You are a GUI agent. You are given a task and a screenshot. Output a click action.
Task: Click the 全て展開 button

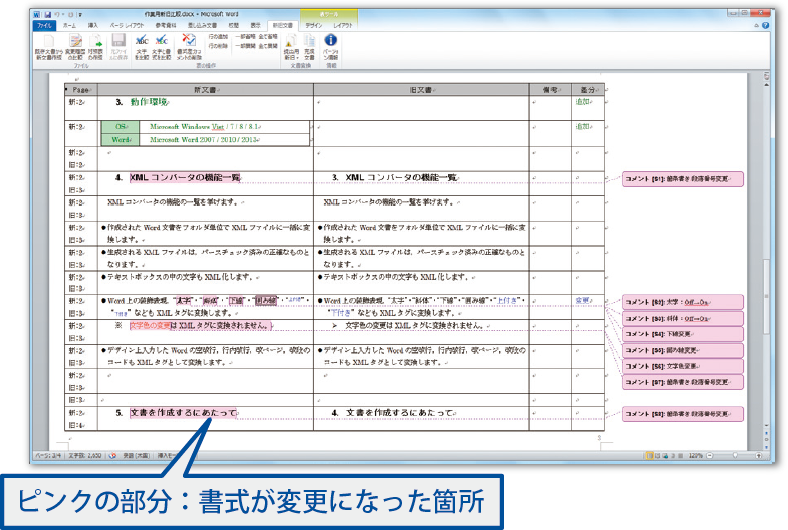(267, 46)
